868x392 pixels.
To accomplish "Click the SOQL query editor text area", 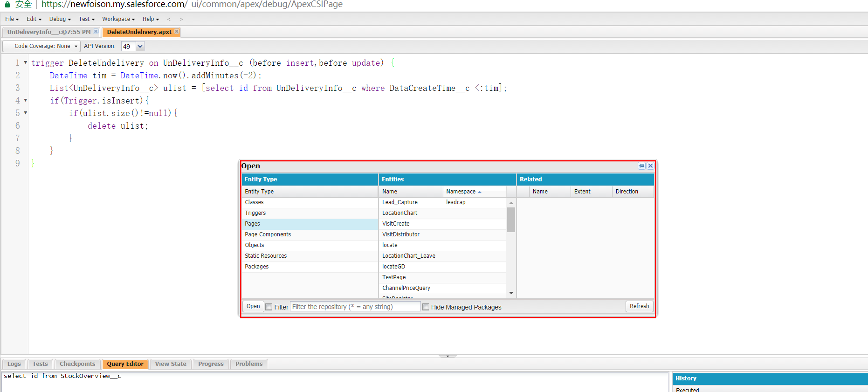I will (335, 382).
